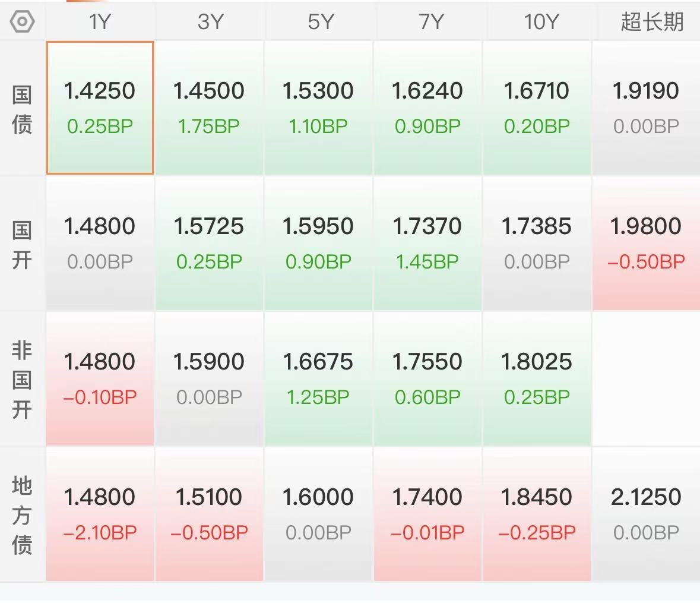The image size is (700, 603).
Task: Select the 3Y column header
Action: pos(210,21)
